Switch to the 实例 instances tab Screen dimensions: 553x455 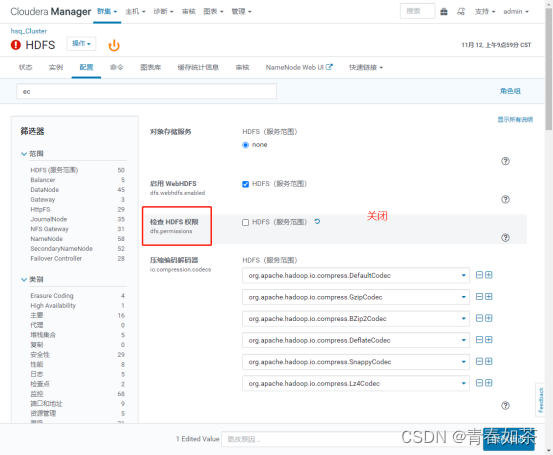pyautogui.click(x=56, y=67)
